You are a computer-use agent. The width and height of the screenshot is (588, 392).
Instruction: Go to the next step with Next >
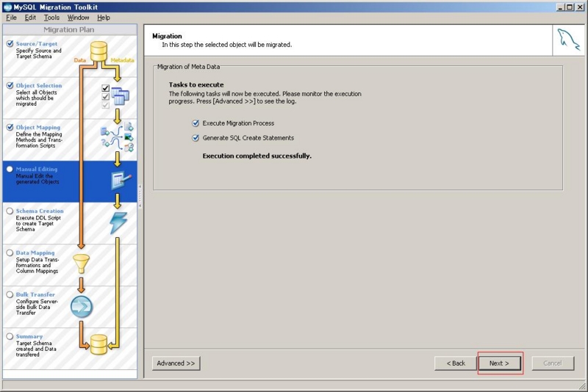pyautogui.click(x=499, y=363)
